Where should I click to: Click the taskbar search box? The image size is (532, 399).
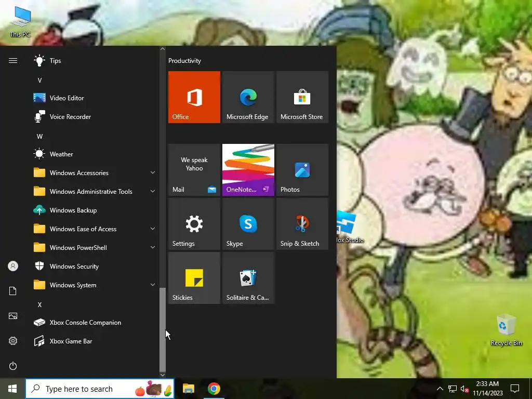point(100,389)
